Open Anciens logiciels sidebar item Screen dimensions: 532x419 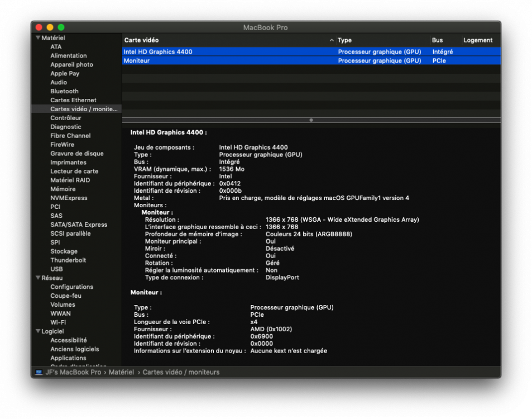[x=75, y=349]
